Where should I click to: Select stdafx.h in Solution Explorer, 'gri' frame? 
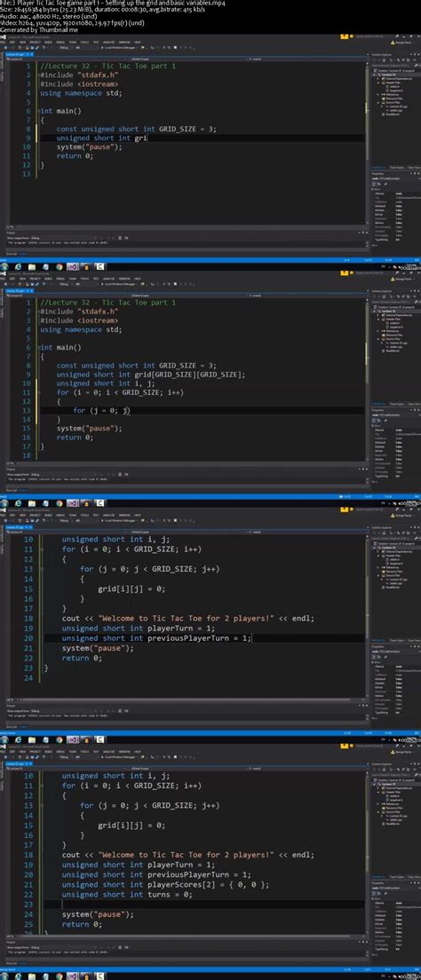pos(394,87)
